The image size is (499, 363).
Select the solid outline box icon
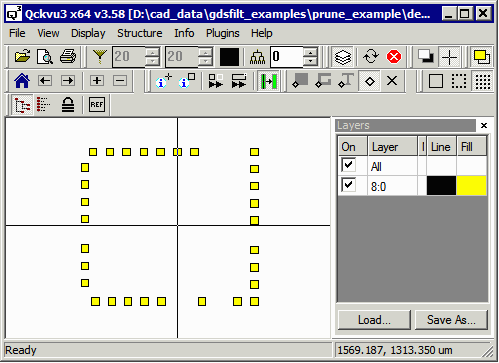pyautogui.click(x=436, y=81)
